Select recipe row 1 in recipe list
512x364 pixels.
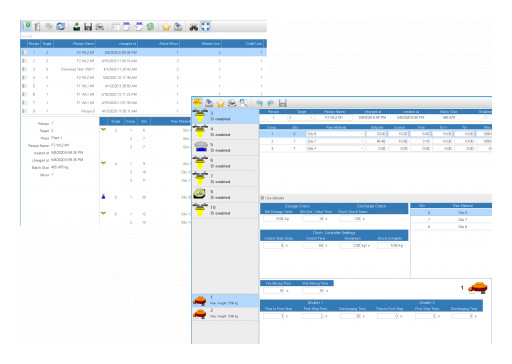click(x=143, y=52)
